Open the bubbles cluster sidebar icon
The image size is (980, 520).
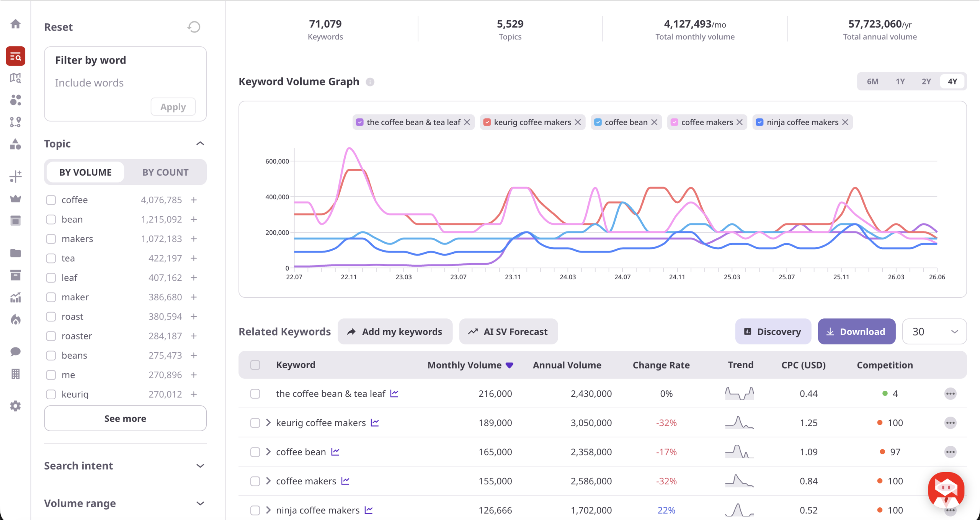(15, 100)
